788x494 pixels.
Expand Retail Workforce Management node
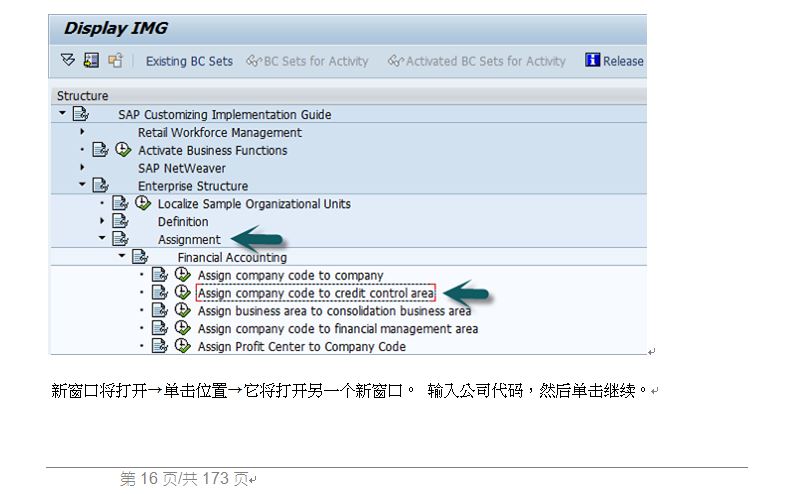click(x=82, y=132)
